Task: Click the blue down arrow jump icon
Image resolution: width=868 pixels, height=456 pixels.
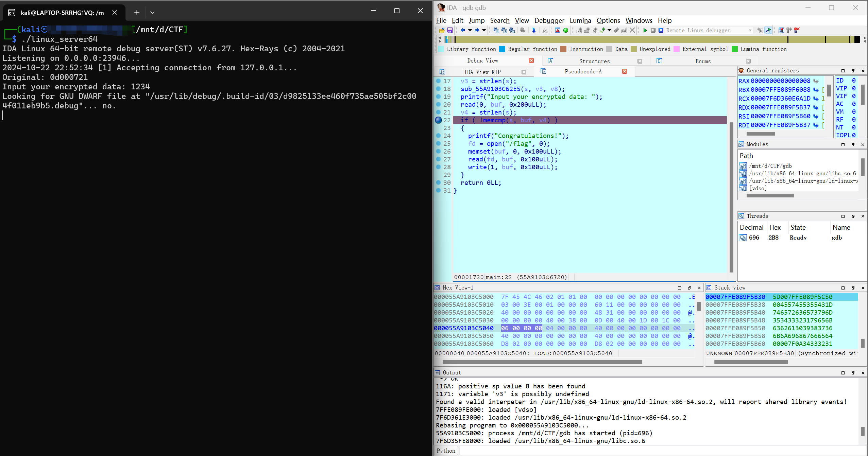Action: 534,30
